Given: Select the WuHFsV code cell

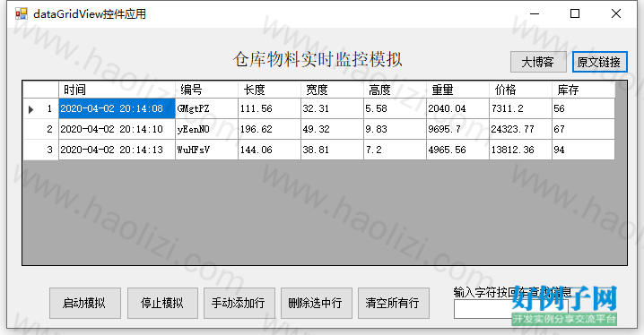Looking at the screenshot, I should click(x=206, y=150).
